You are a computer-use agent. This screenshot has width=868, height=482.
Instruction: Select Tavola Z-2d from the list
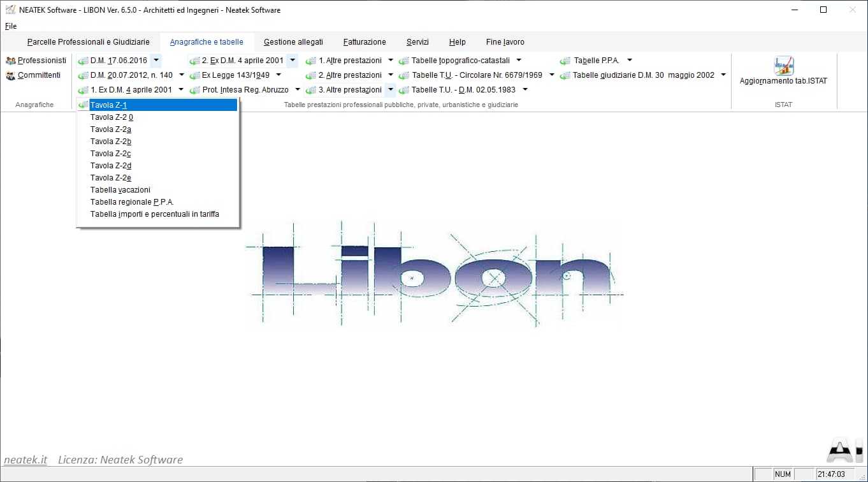coord(157,166)
